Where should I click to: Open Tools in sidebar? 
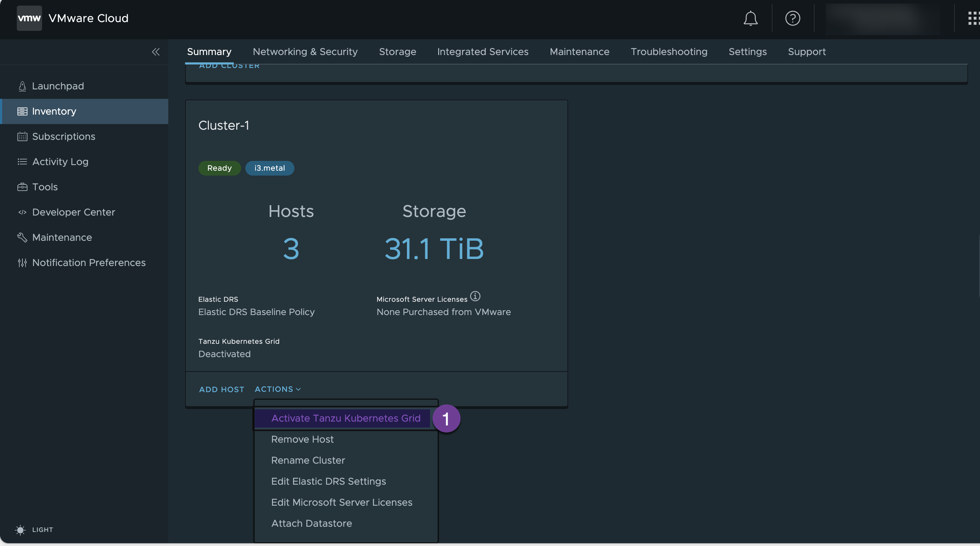coord(45,187)
